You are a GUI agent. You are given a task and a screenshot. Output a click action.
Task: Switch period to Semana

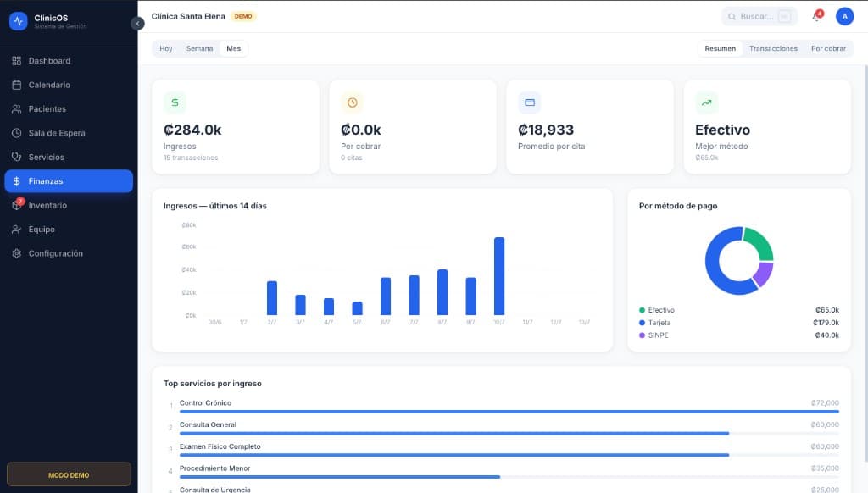pos(199,48)
